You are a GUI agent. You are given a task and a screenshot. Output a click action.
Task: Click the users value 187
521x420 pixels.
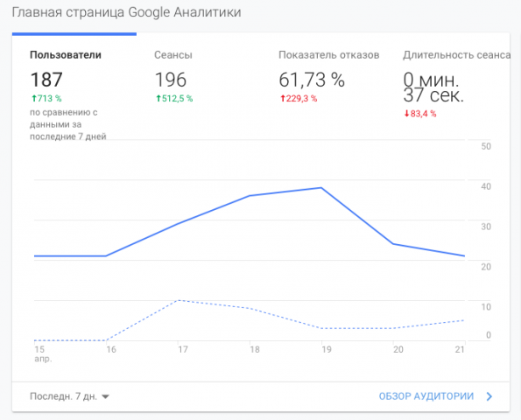[x=46, y=80]
